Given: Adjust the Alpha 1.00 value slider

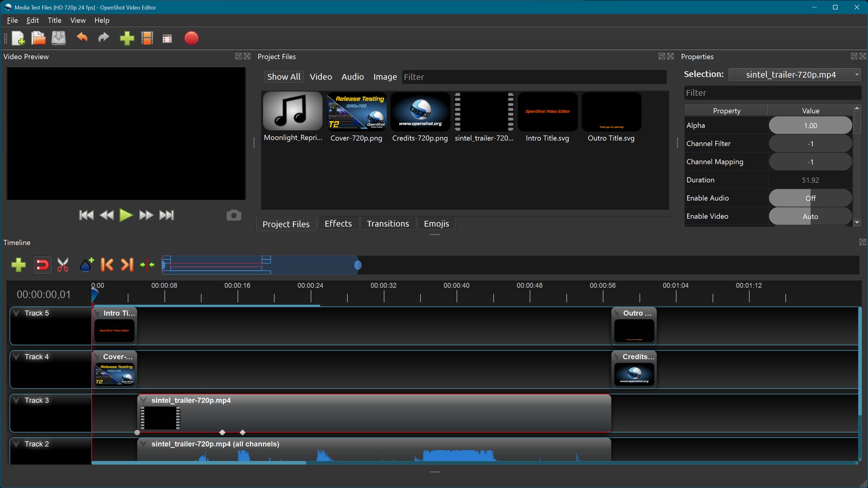Looking at the screenshot, I should point(810,126).
